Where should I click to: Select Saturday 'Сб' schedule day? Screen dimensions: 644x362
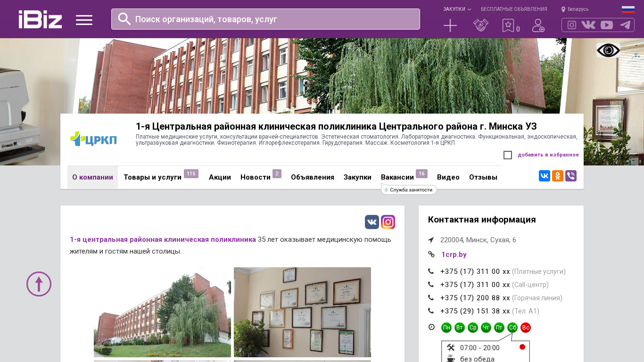coord(512,328)
